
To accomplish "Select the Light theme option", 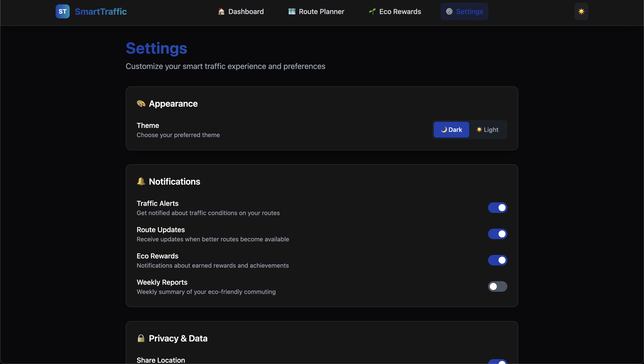I will [x=488, y=129].
